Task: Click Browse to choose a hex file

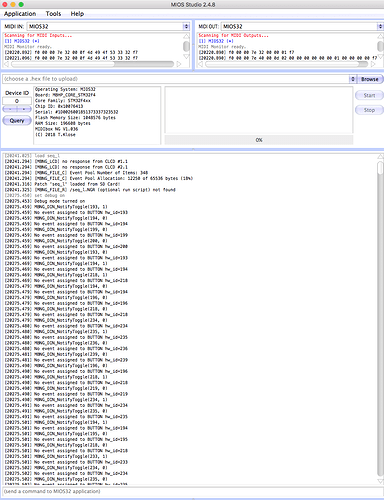Action: 370,79
